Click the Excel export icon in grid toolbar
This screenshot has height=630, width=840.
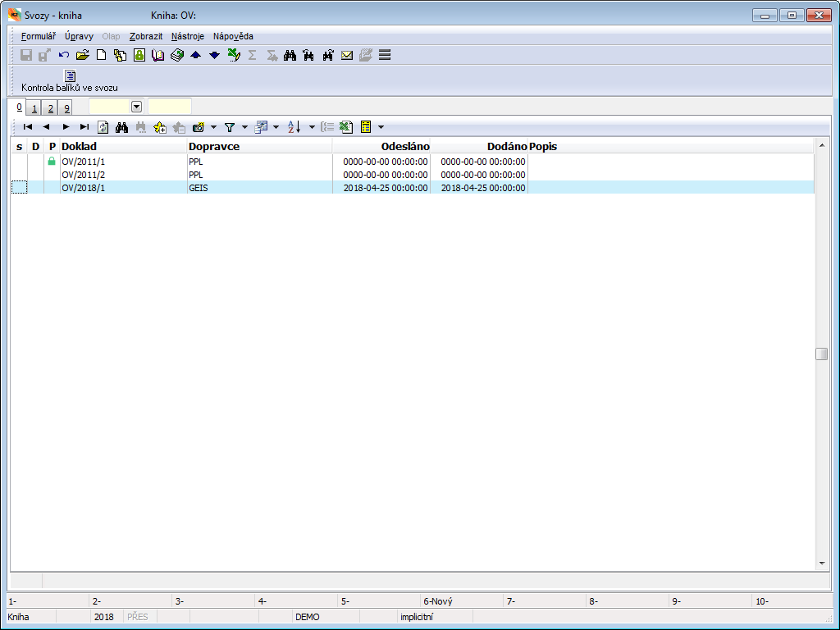coord(346,127)
